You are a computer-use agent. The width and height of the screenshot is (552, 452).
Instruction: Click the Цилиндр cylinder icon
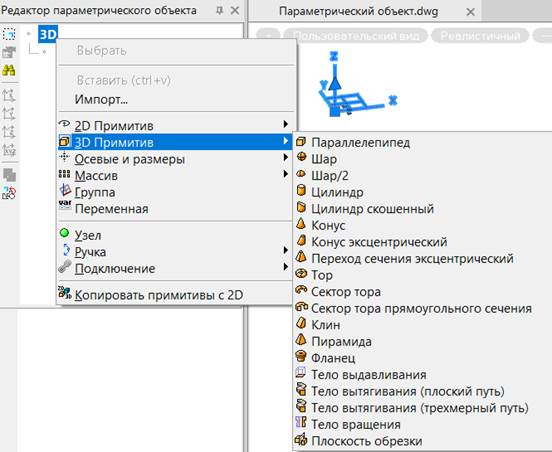301,190
